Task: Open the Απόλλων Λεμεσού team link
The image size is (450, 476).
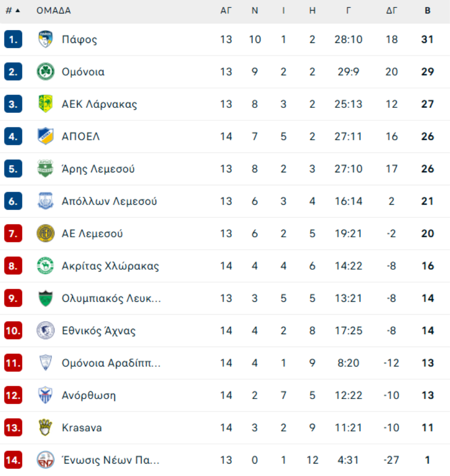Action: (x=109, y=201)
